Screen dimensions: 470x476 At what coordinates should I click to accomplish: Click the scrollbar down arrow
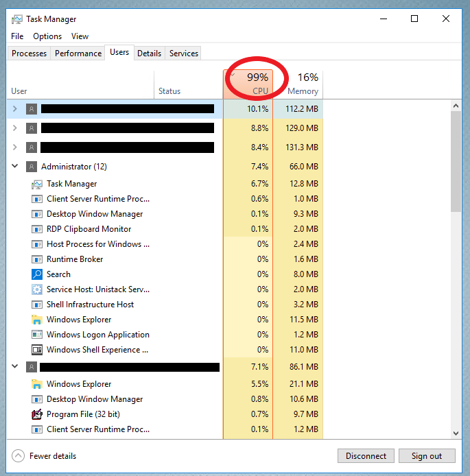click(x=456, y=433)
